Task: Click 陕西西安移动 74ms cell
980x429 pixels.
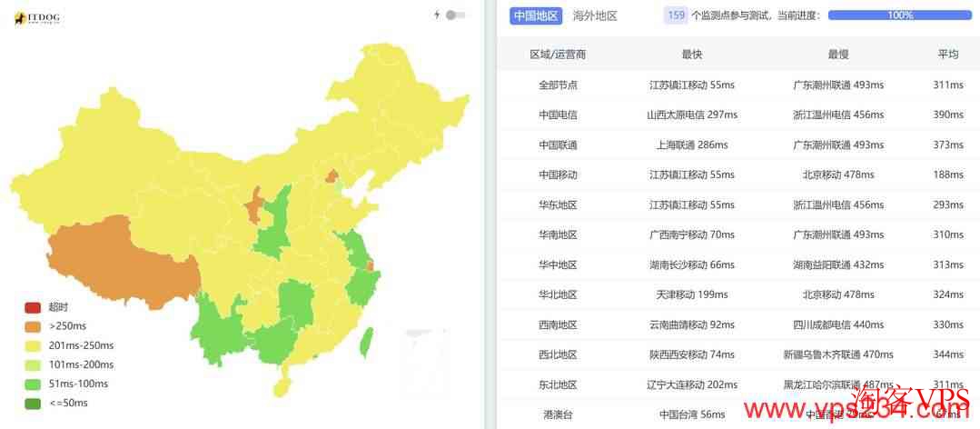Action: pos(692,354)
